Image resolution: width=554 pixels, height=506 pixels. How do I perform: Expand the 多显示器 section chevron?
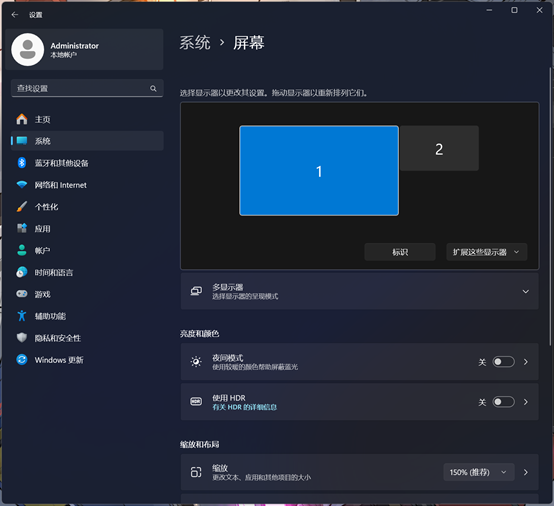pos(525,292)
